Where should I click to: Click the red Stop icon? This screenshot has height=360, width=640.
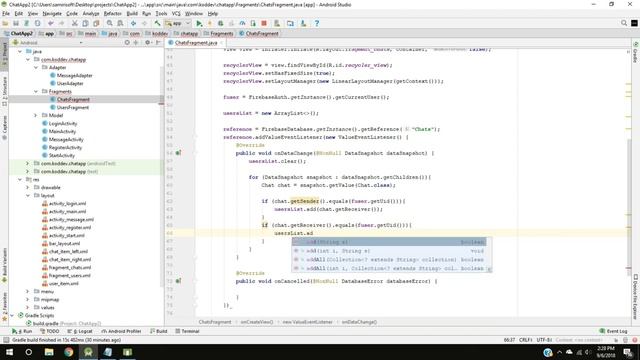[264, 23]
